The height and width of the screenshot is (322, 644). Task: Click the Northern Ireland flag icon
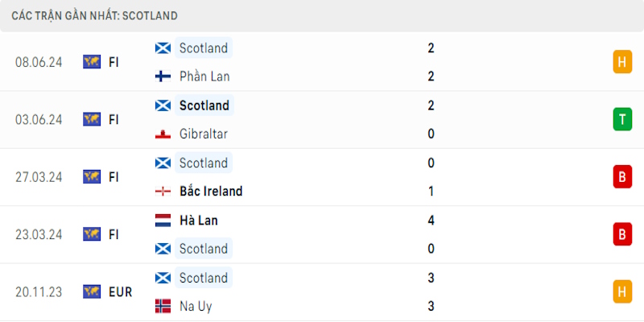tap(163, 192)
